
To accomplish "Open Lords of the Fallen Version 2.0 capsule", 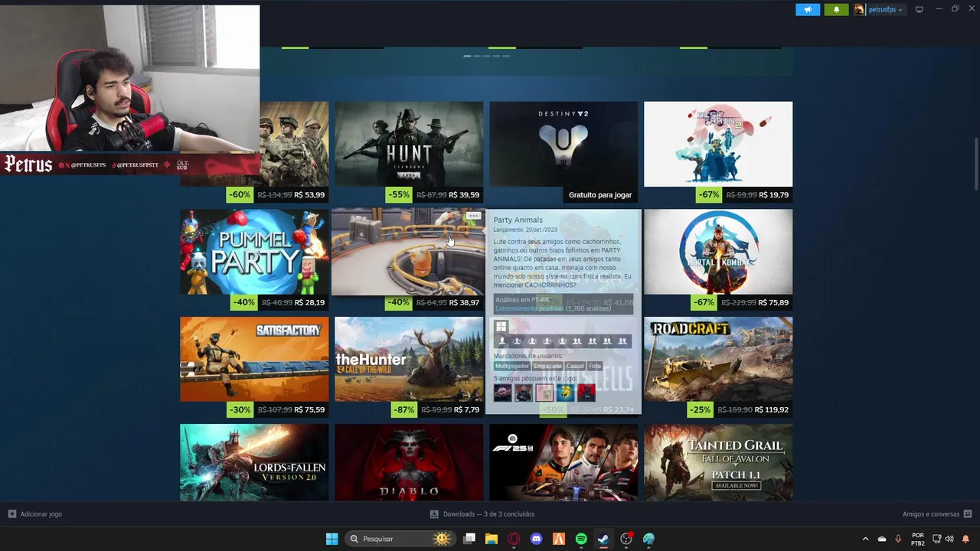I will (254, 463).
